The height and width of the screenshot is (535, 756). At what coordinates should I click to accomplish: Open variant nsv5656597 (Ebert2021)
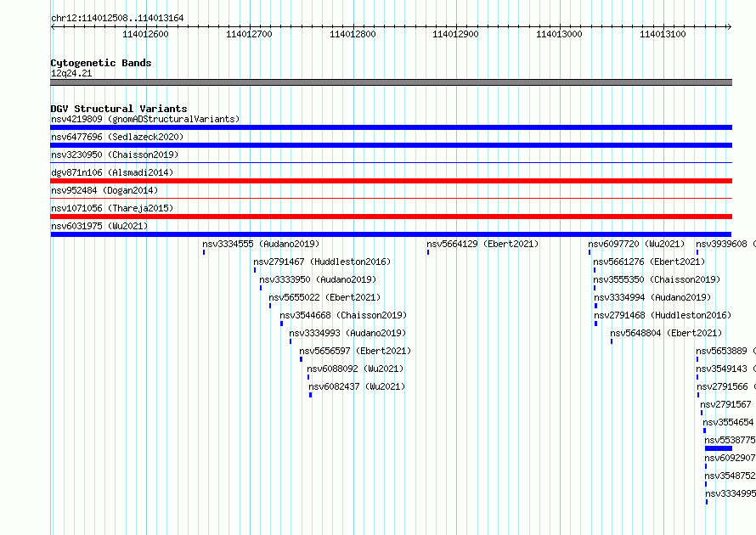355,351
